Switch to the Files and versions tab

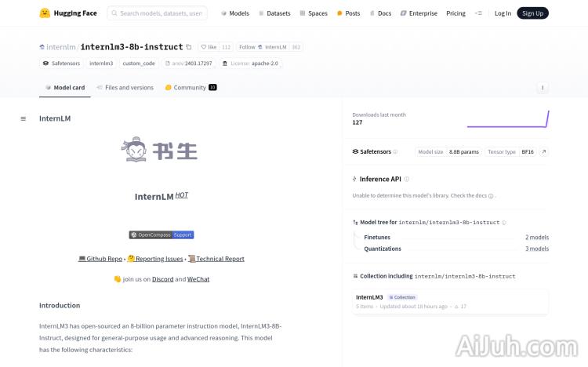coord(125,88)
